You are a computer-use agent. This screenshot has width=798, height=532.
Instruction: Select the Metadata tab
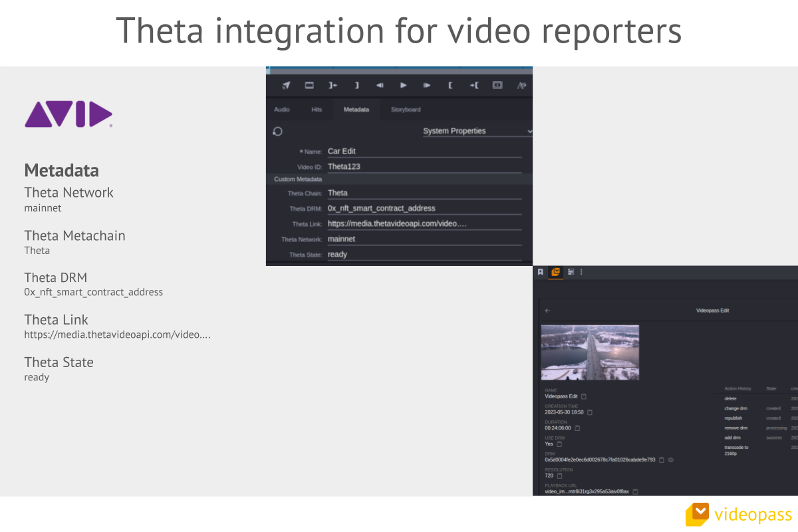356,109
